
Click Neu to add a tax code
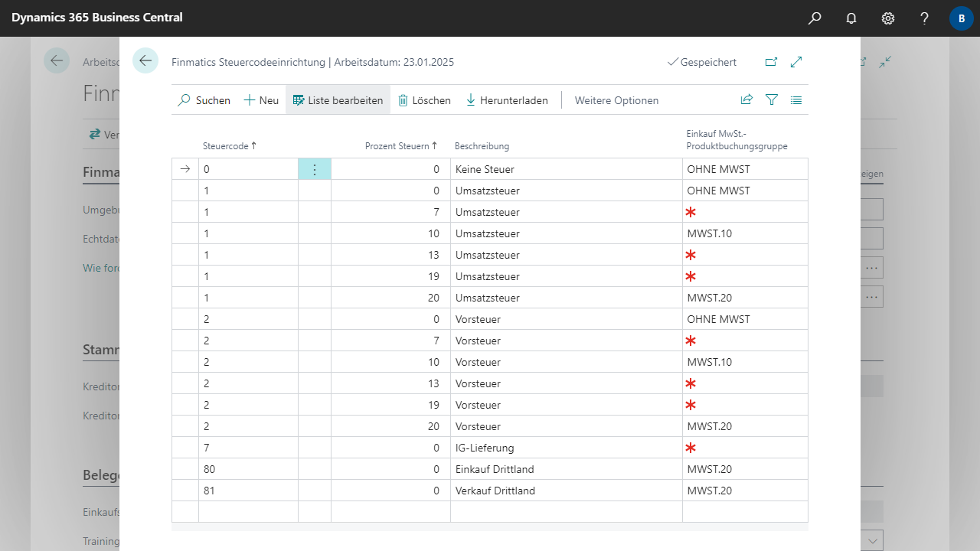point(261,100)
